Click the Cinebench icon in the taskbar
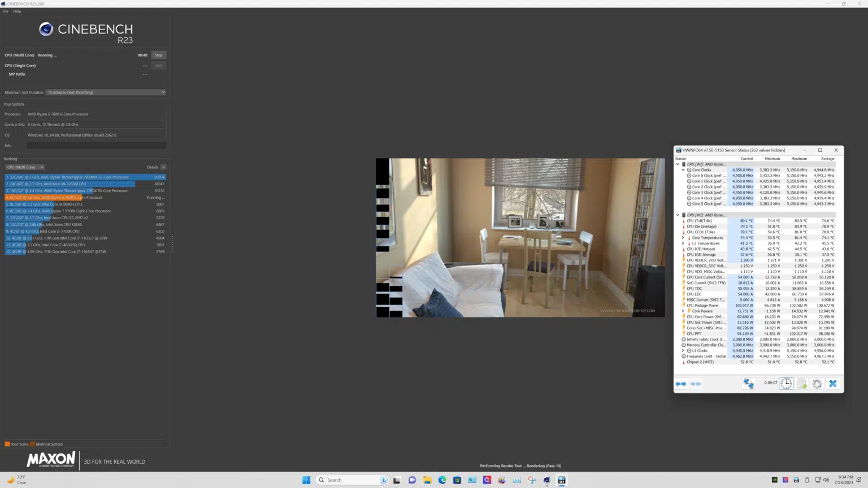 click(546, 480)
